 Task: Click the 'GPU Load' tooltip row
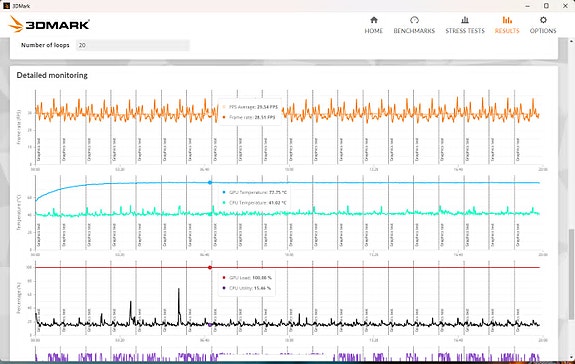(247, 278)
